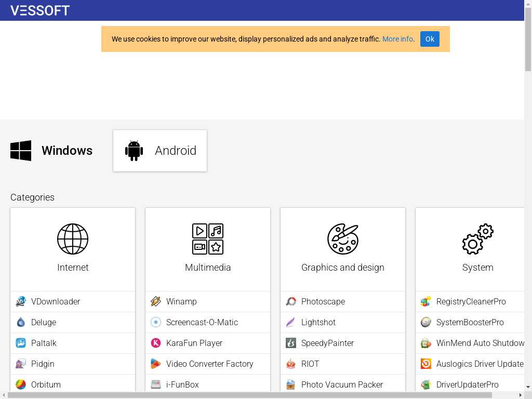This screenshot has height=399, width=532.
Task: Open the SystemBoosterPro link
Action: (470, 322)
